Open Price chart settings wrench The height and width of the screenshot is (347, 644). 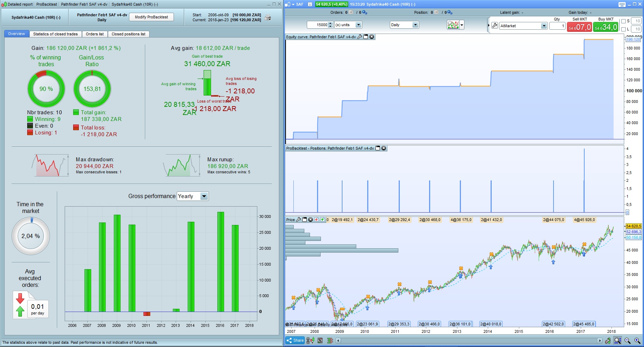tap(298, 220)
